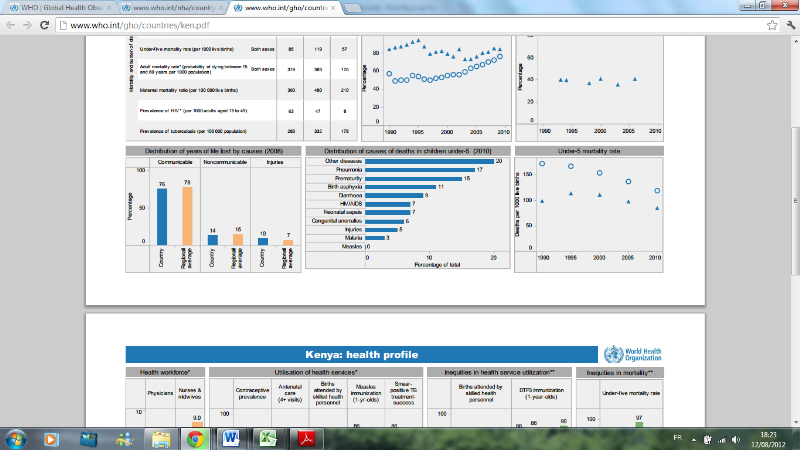Show hidden system tray icons arrow
The image size is (800, 450).
(694, 439)
